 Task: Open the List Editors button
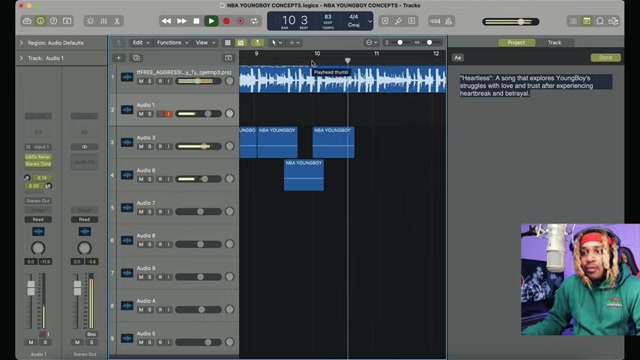point(573,21)
